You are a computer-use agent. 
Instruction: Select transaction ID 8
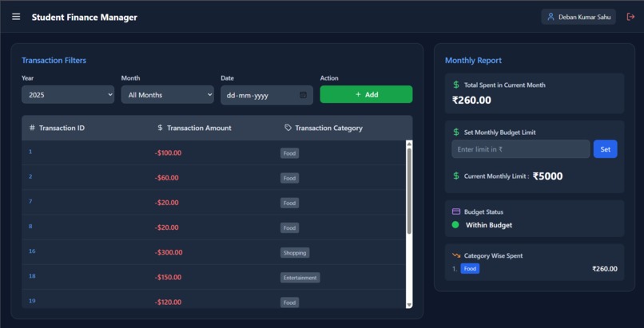coord(30,227)
